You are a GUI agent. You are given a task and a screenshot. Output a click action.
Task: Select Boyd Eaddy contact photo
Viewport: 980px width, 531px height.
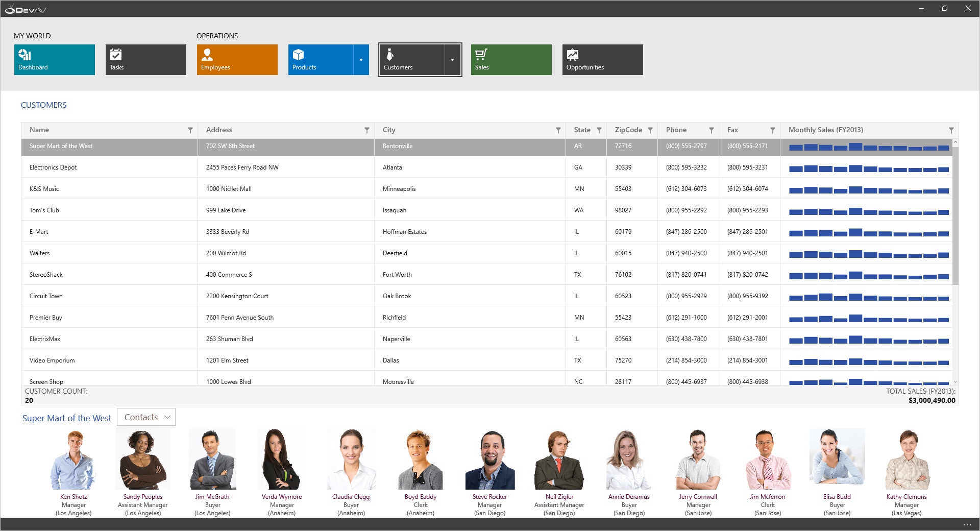click(421, 460)
